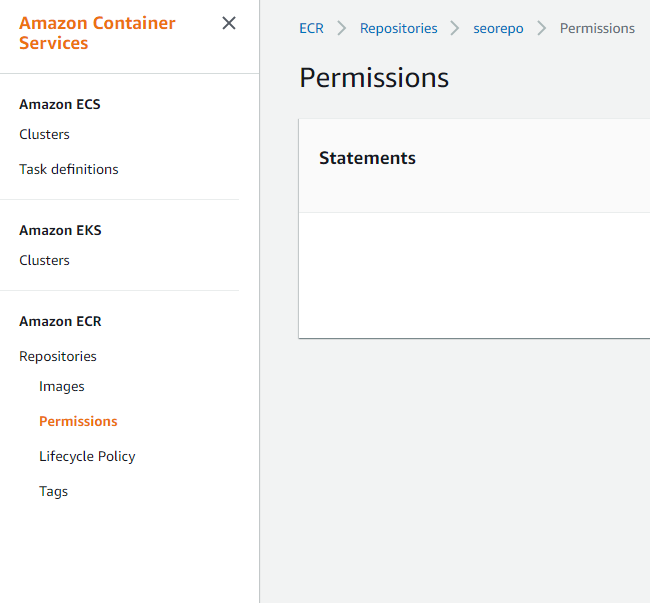
Task: Click the Permissions breadcrumb item
Action: (x=597, y=28)
